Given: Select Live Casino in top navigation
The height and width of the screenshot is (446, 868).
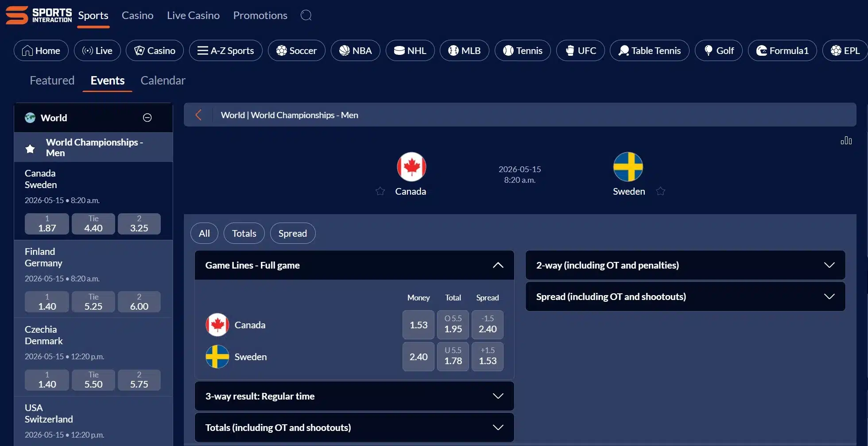Looking at the screenshot, I should point(193,15).
